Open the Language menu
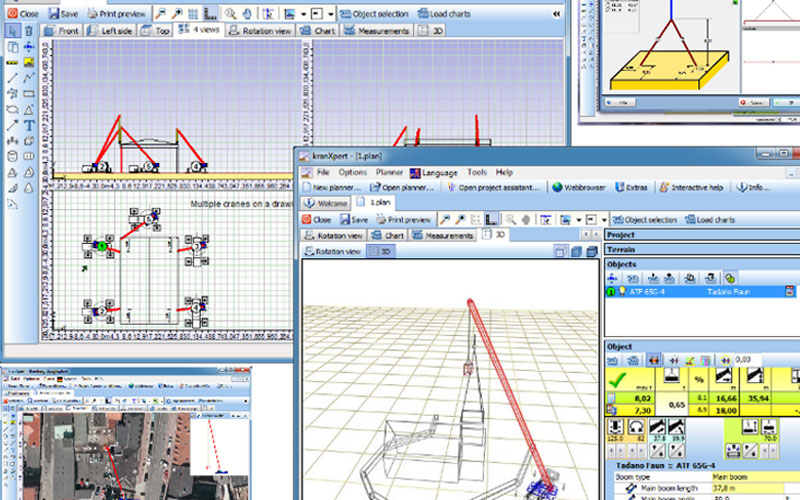Screen dimensions: 800x500 pos(434,173)
